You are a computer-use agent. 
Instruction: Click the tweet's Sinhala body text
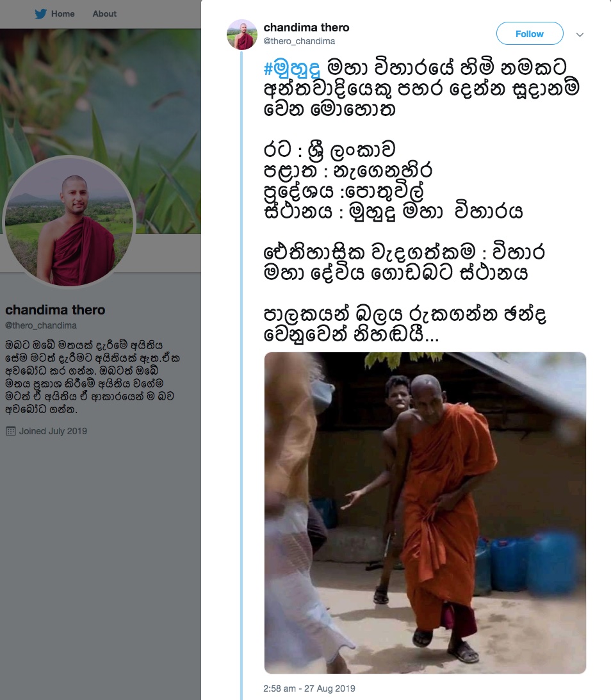(422, 201)
